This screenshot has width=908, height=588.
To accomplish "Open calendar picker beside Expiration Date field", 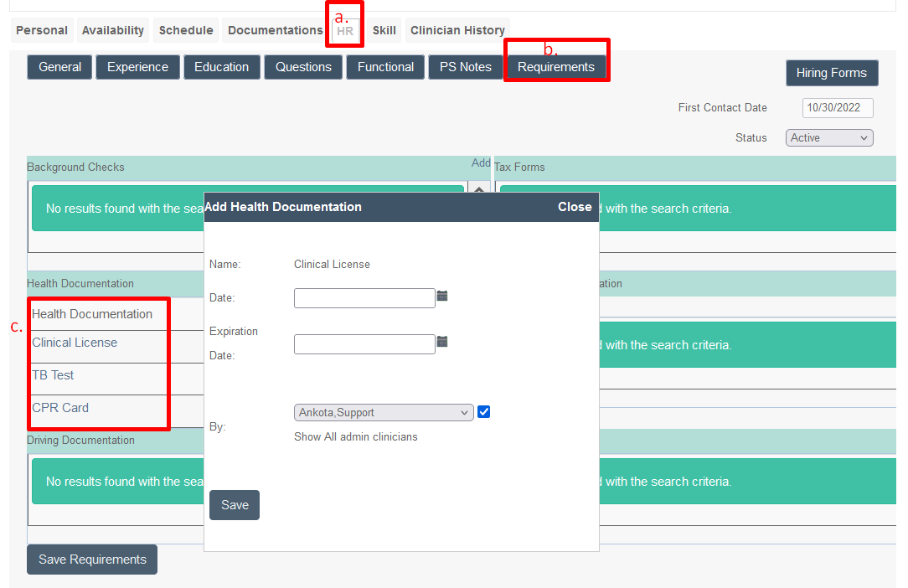I will (x=442, y=342).
